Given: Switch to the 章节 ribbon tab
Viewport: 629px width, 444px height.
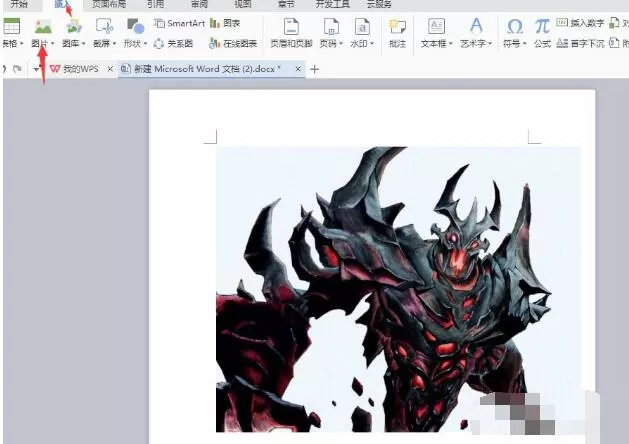Looking at the screenshot, I should click(x=286, y=4).
